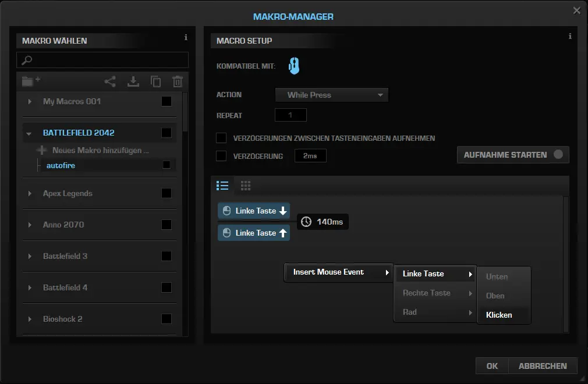Click the info icon in Macro Setup panel
The width and height of the screenshot is (588, 384).
570,36
